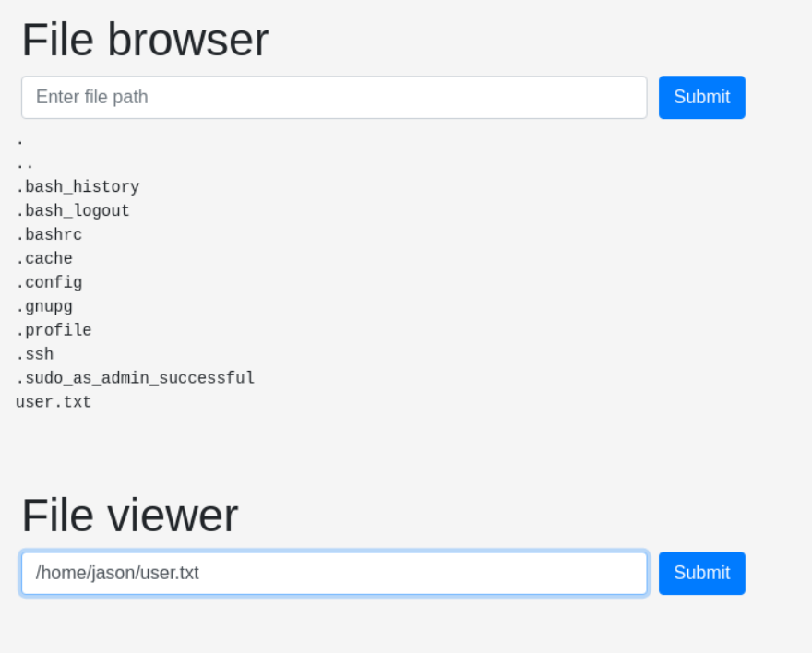
Task: Select the .profile file entry
Action: coord(54,330)
